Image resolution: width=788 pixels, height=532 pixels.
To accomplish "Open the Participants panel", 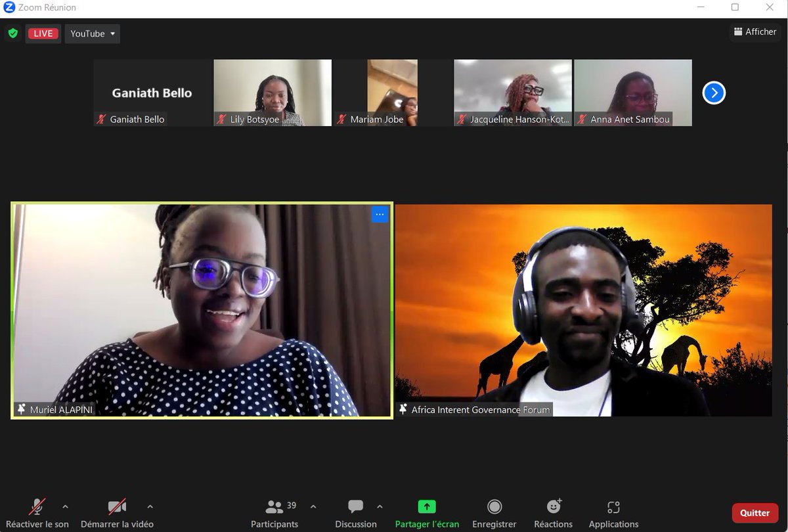I will [x=274, y=513].
